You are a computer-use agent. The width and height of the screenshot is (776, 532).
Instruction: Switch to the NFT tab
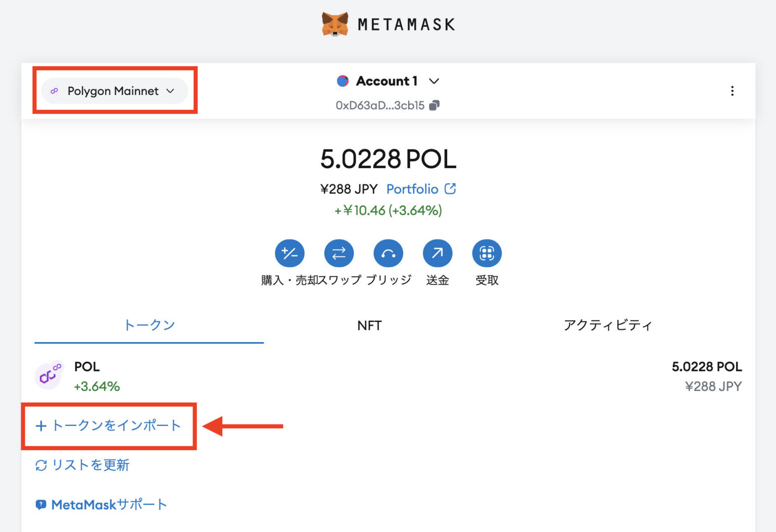click(x=369, y=325)
